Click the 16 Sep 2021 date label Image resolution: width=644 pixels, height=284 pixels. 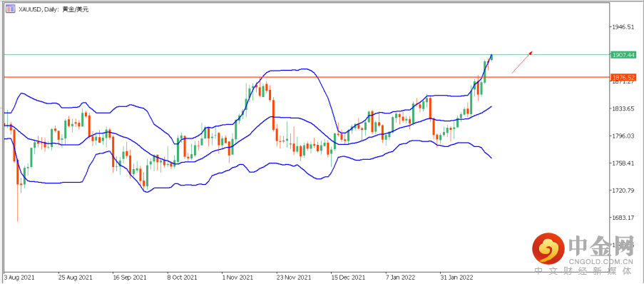(x=129, y=277)
